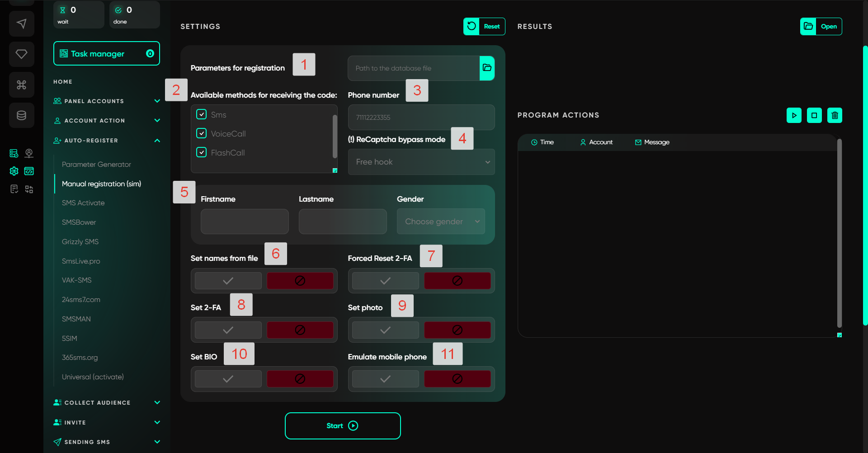Browse for database file with folder icon
The height and width of the screenshot is (453, 868).
tap(487, 68)
